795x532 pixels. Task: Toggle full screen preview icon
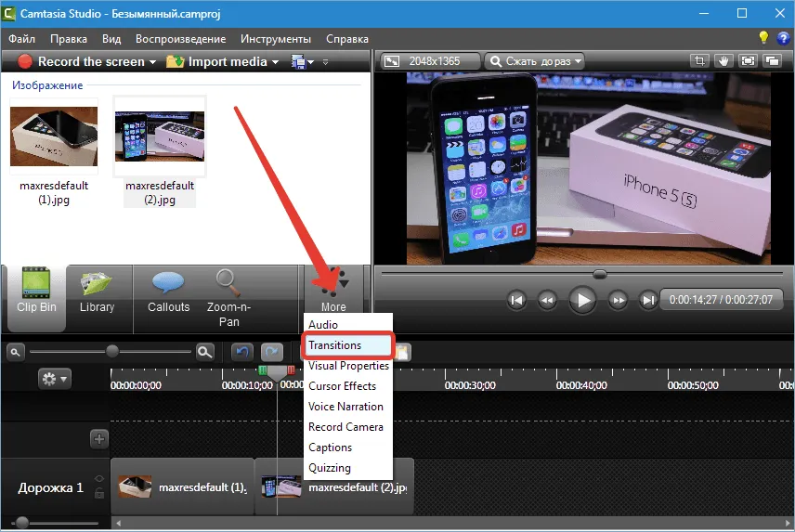pyautogui.click(x=748, y=60)
